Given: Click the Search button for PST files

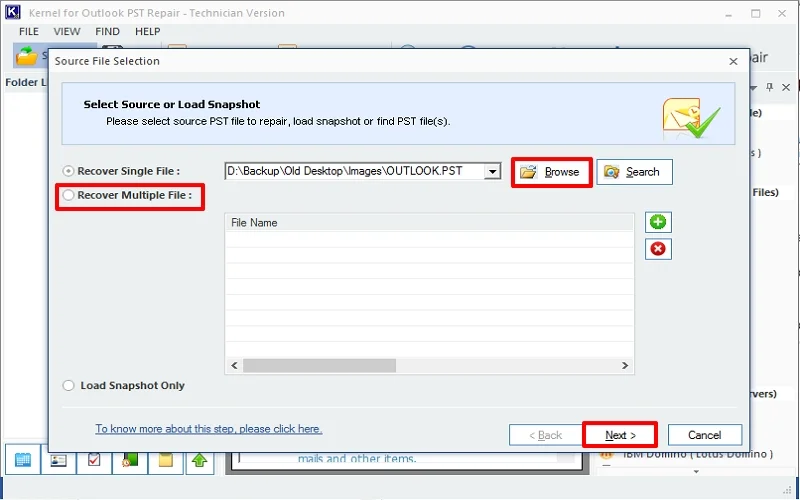Looking at the screenshot, I should pyautogui.click(x=634, y=172).
